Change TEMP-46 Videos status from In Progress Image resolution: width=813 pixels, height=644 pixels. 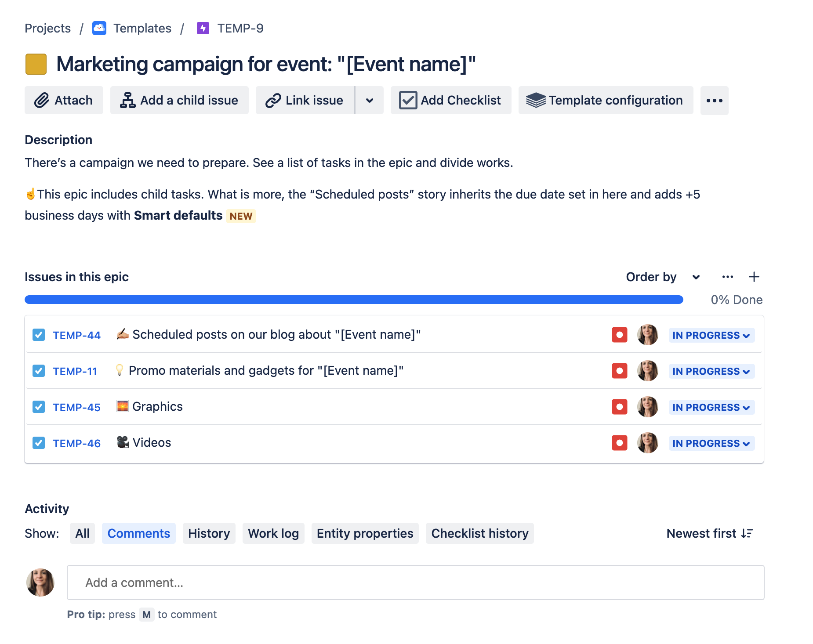point(711,443)
